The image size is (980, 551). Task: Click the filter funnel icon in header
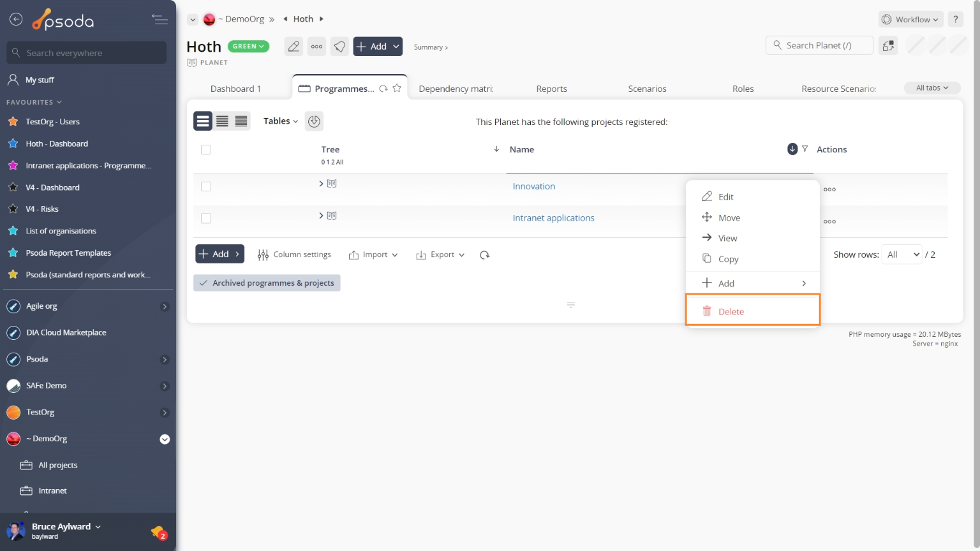(x=805, y=149)
